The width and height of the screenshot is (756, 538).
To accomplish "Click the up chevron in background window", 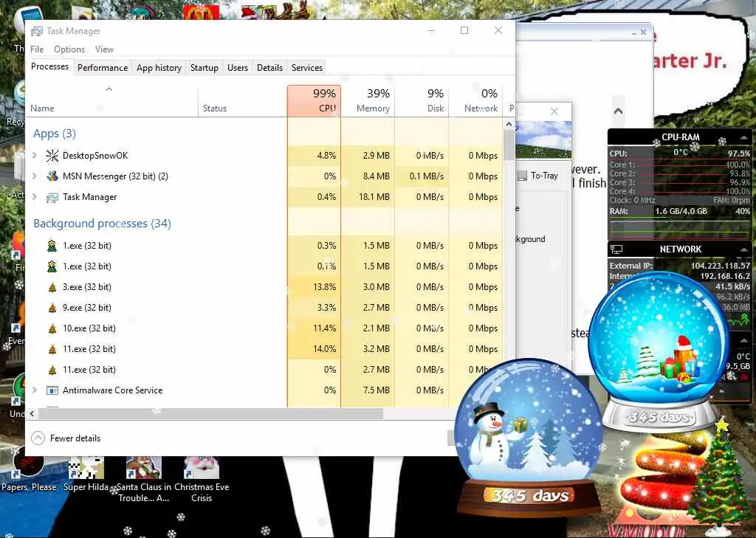I will [618, 111].
